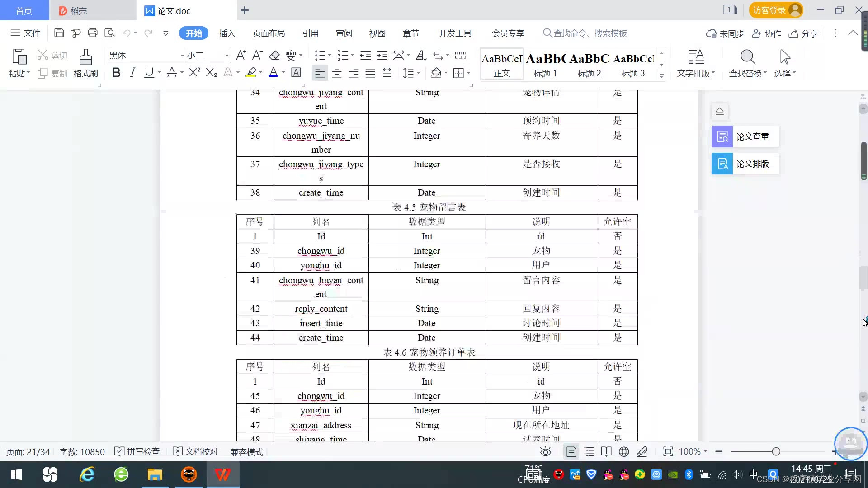Click the 访客登录 login button
The width and height of the screenshot is (868, 488).
775,10
